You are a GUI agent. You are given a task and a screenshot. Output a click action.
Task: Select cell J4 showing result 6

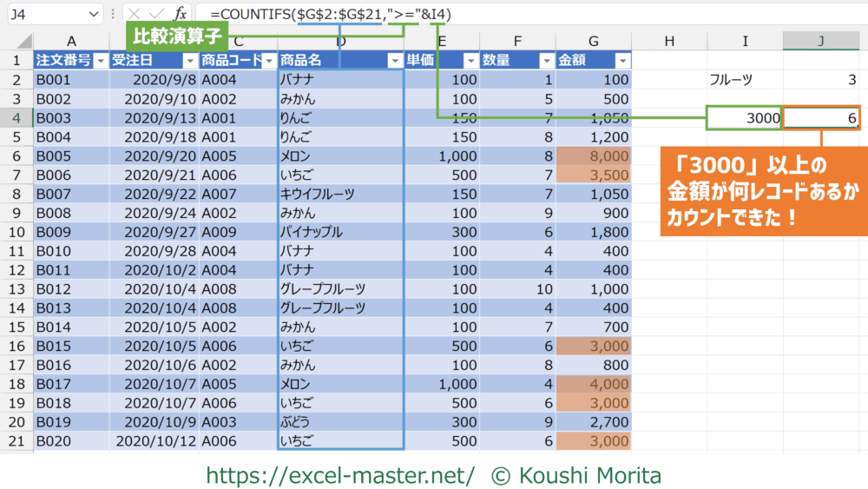click(821, 118)
